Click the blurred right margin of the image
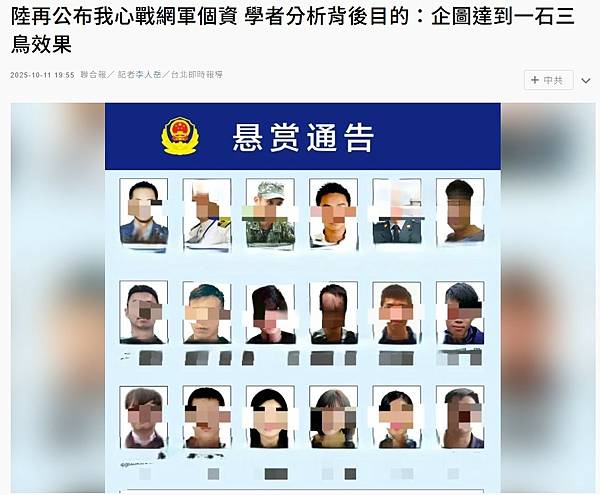The height and width of the screenshot is (495, 600). pos(548,298)
